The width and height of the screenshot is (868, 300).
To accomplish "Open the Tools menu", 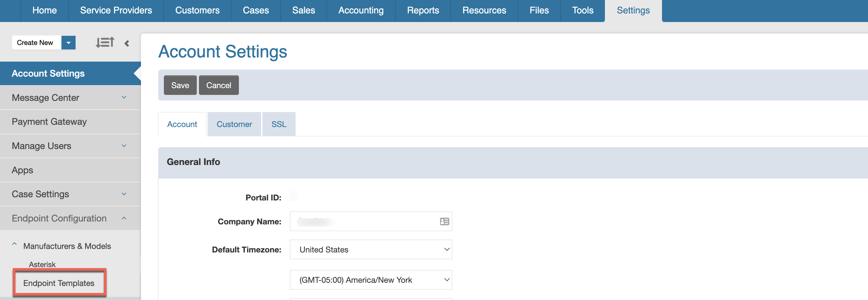I will coord(583,11).
